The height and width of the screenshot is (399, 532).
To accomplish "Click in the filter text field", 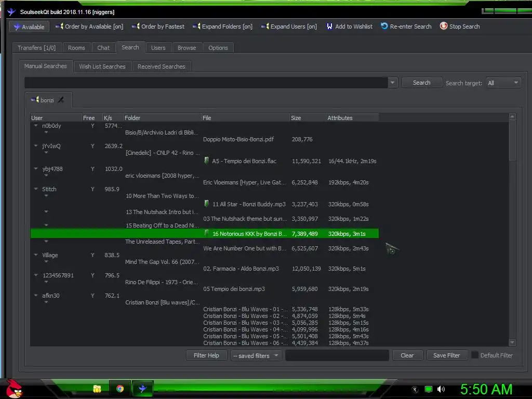I will click(x=337, y=355).
